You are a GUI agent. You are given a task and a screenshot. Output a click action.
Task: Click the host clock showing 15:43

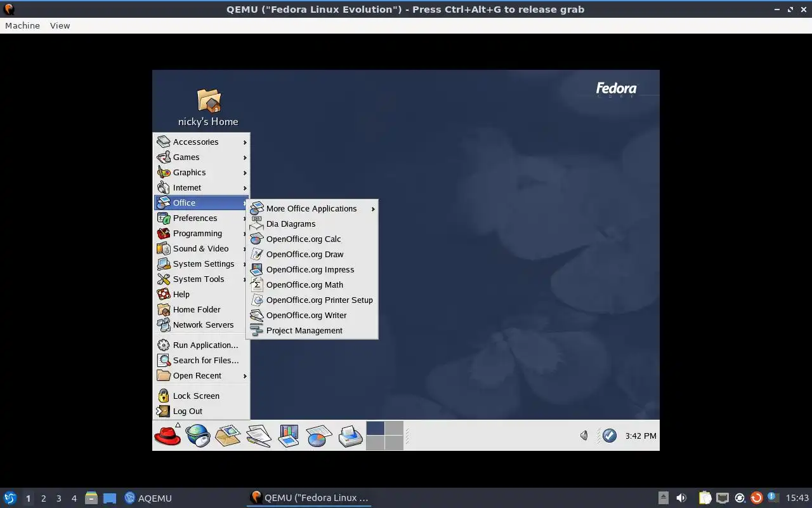797,498
